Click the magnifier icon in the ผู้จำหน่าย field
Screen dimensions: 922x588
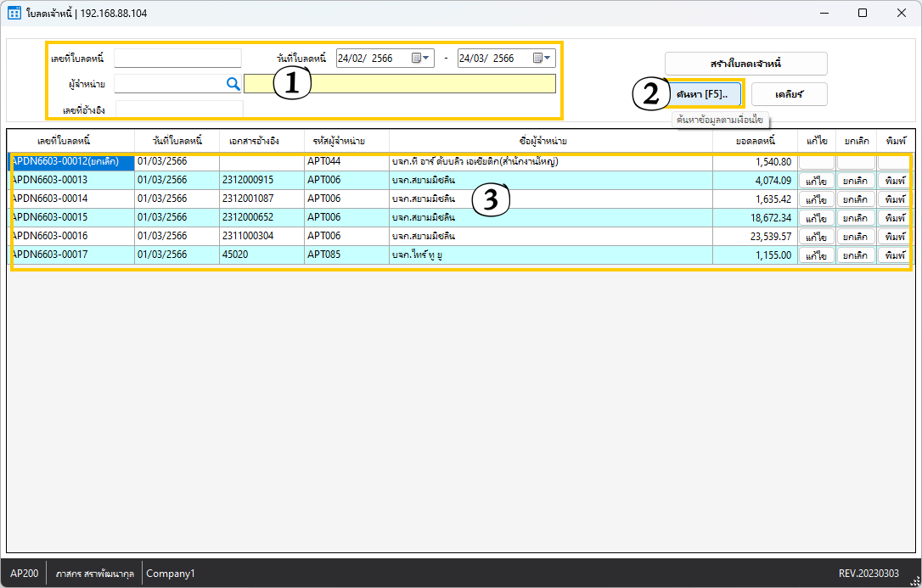[x=233, y=83]
